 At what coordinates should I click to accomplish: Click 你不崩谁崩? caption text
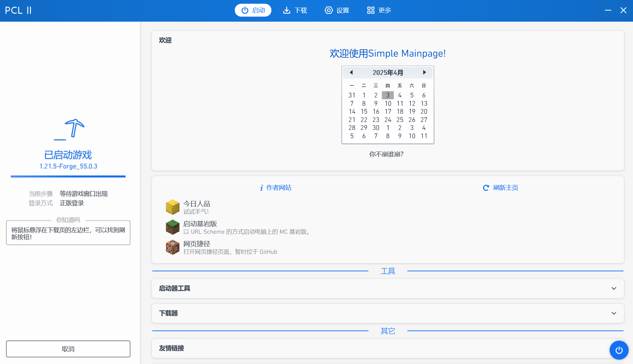tap(386, 154)
